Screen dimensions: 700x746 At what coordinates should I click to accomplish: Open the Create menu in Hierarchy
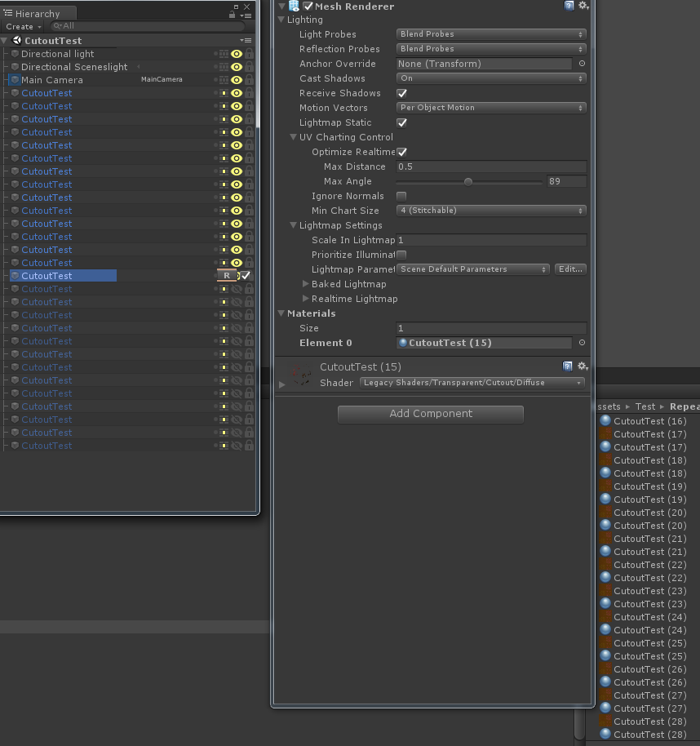(23, 26)
